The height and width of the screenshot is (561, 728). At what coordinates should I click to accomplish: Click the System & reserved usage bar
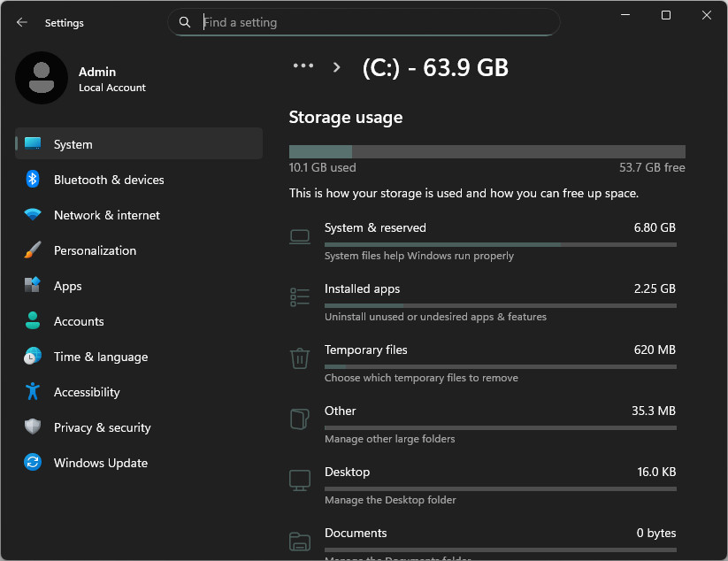tap(501, 245)
